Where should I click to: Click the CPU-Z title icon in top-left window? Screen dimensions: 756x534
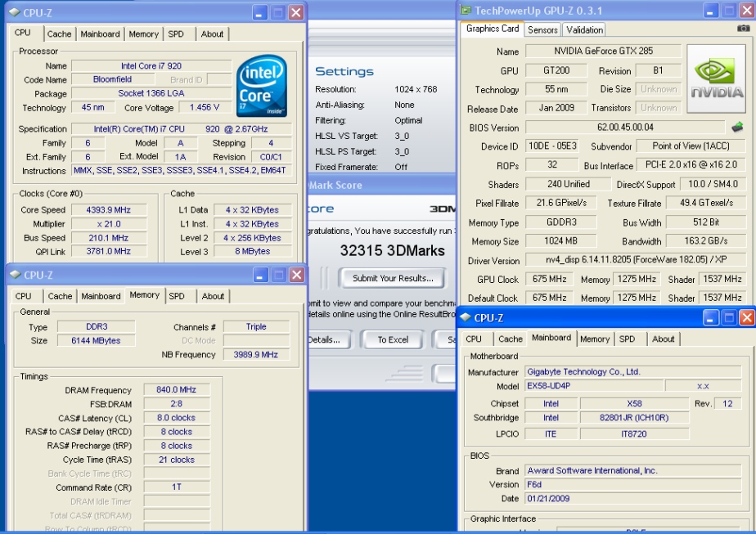(15, 12)
